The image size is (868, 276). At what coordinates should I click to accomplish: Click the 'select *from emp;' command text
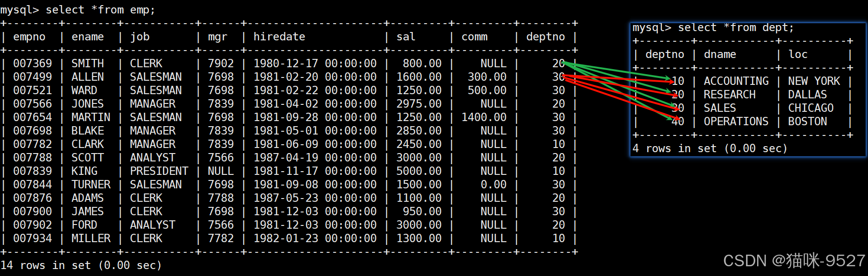point(100,10)
